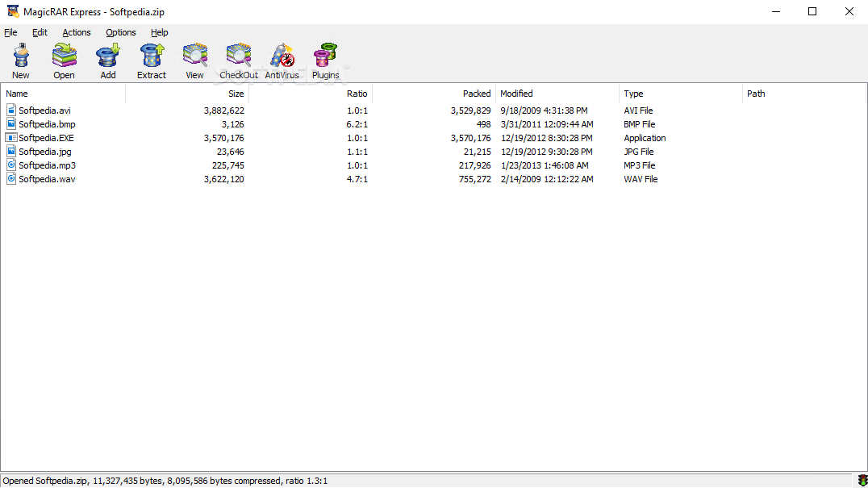Click the Softpedia.avi file icon
868x488 pixels.
click(11, 111)
